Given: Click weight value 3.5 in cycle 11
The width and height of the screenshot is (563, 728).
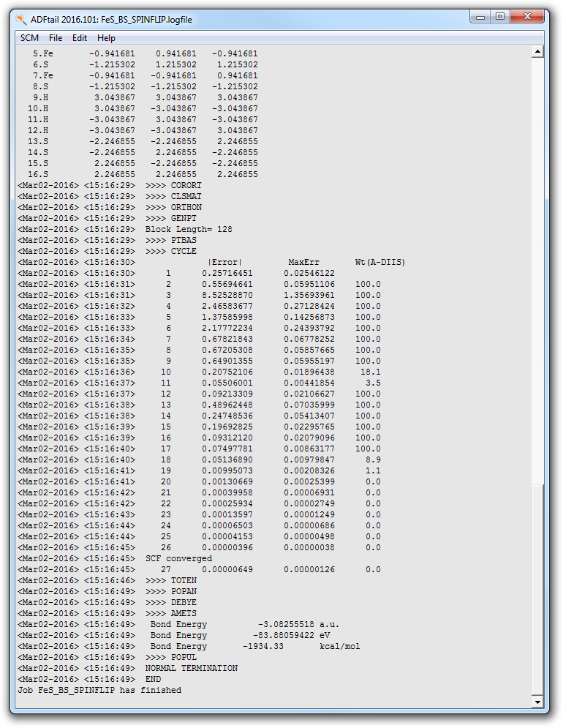Looking at the screenshot, I should click(x=373, y=383).
